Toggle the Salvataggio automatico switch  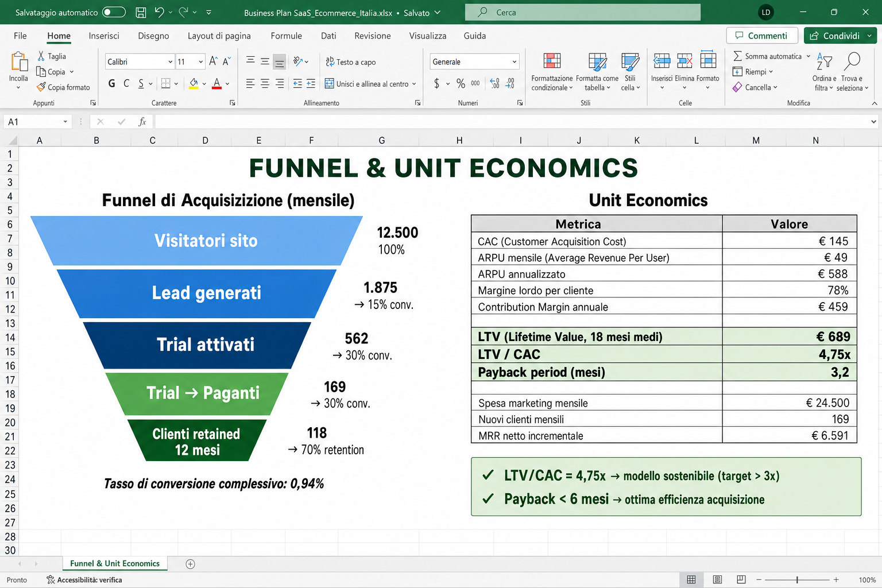(114, 12)
